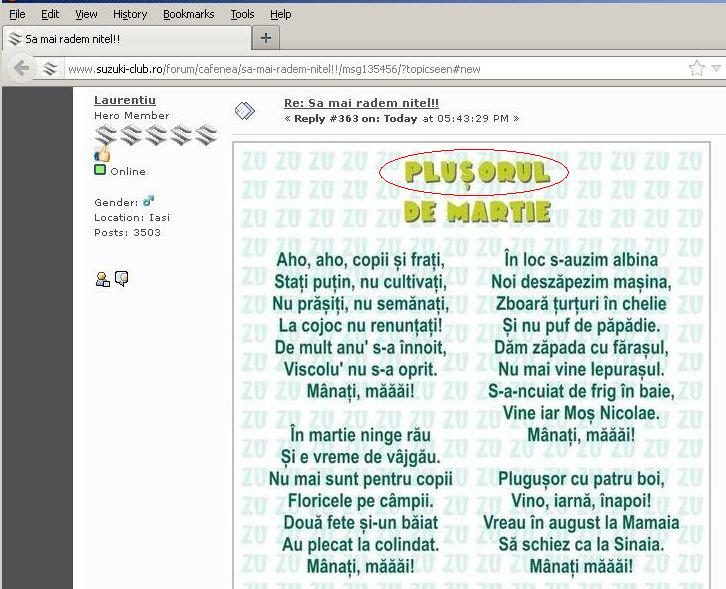Select the 'Sa mai radem nitel!!' tab

click(127, 38)
